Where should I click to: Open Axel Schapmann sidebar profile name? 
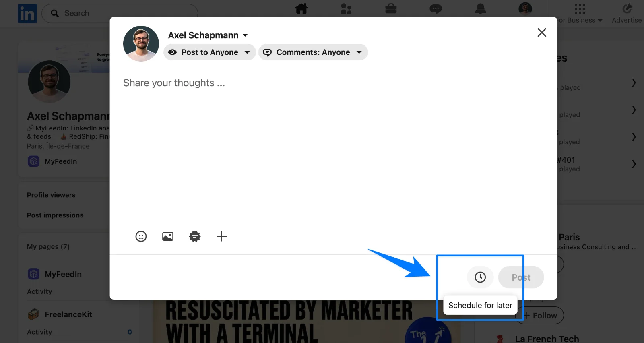(68, 116)
